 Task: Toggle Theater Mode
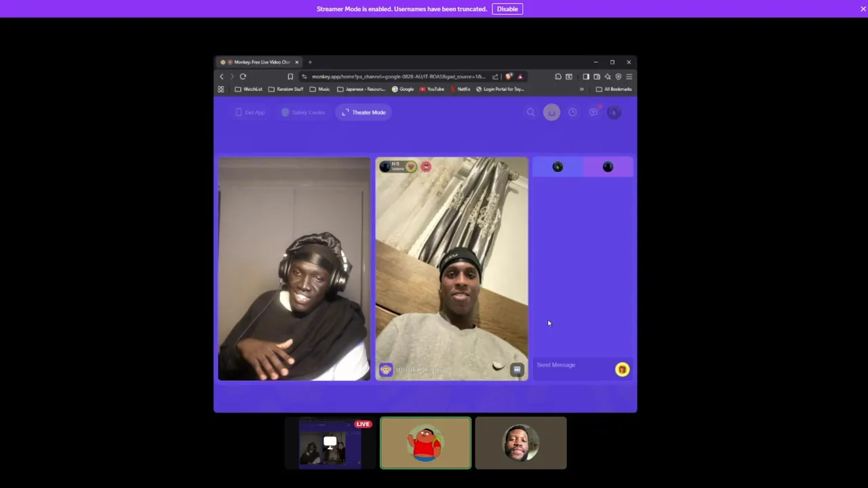click(x=363, y=113)
